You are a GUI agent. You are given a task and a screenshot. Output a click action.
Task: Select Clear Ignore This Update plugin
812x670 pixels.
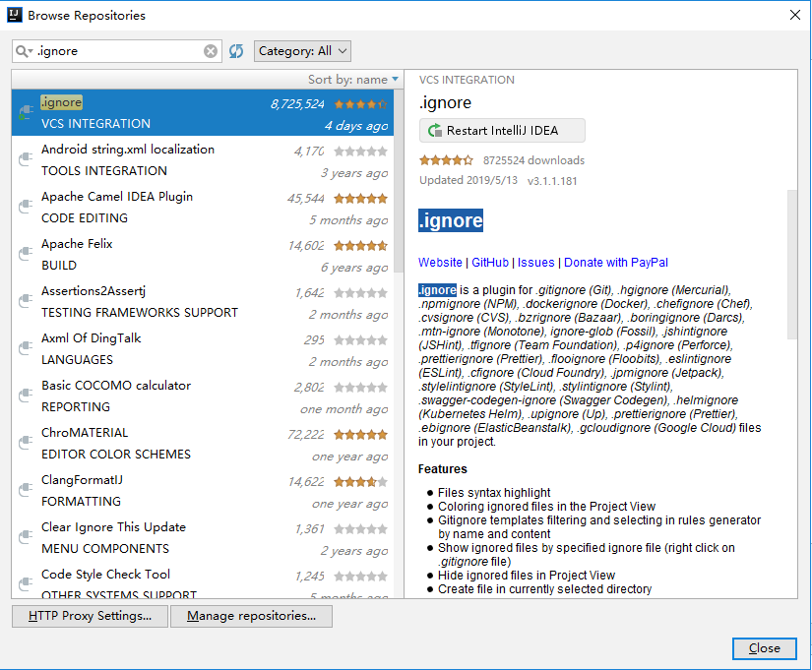coord(203,537)
